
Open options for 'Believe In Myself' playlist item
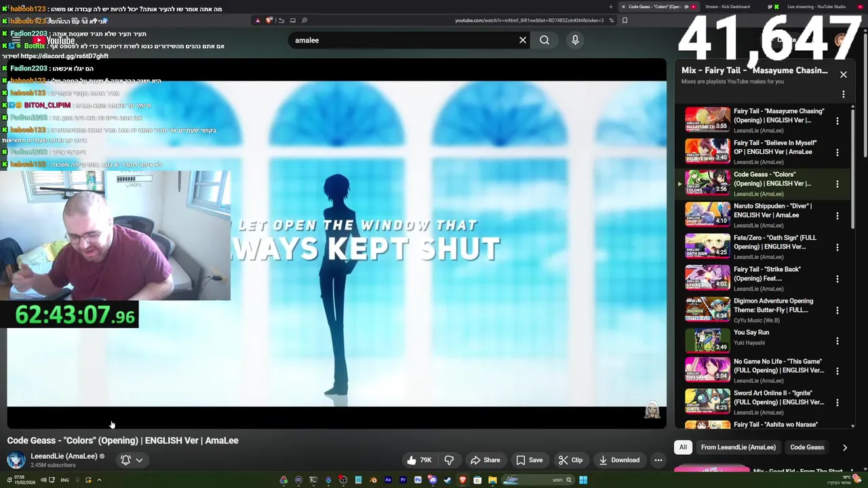point(837,152)
